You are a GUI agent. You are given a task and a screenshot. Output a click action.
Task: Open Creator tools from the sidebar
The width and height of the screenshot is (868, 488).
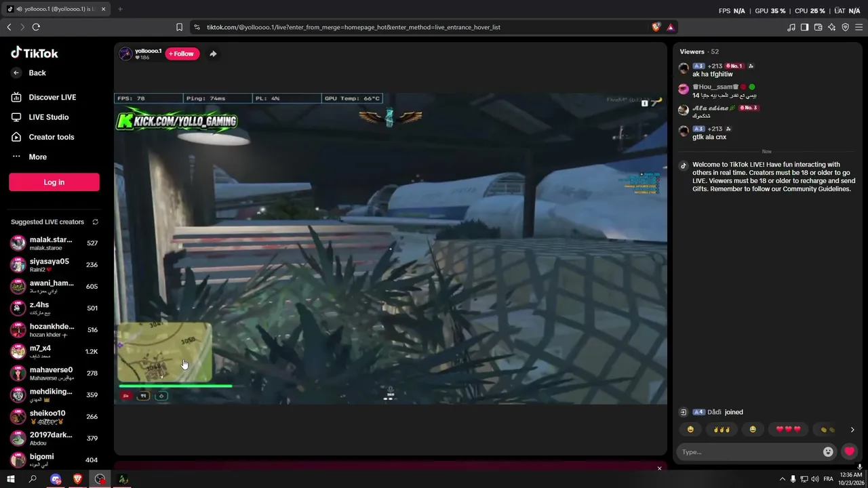(43, 137)
